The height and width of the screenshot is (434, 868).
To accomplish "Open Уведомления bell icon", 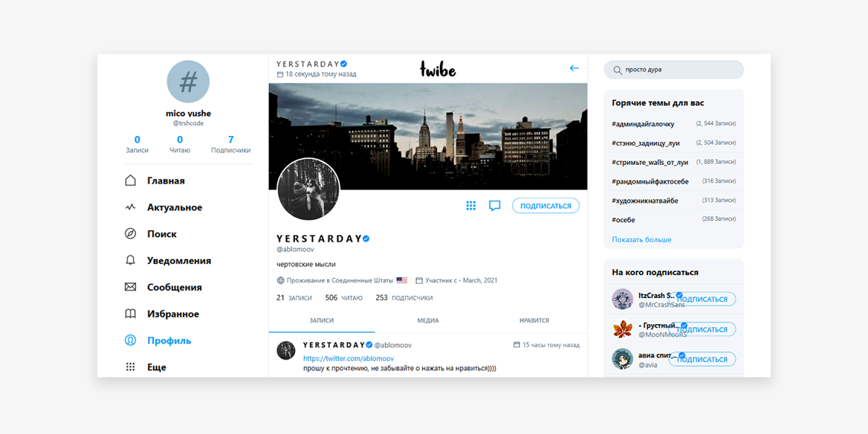I will 130,260.
